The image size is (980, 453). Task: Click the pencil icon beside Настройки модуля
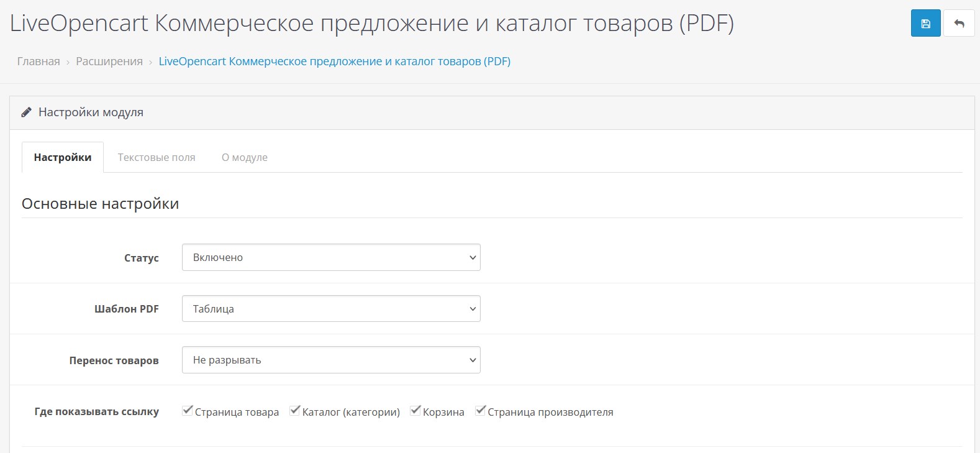(26, 112)
